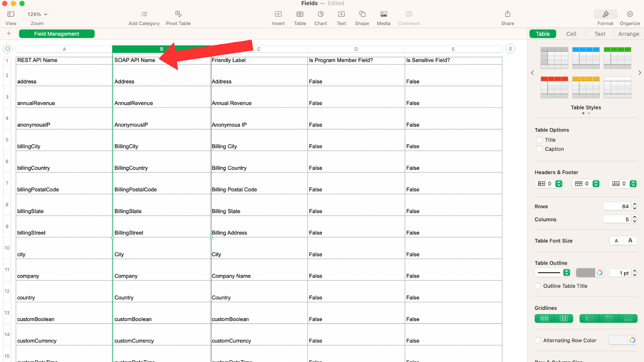Image resolution: width=644 pixels, height=362 pixels.
Task: Click the Add Category toolbar icon
Action: 144,14
